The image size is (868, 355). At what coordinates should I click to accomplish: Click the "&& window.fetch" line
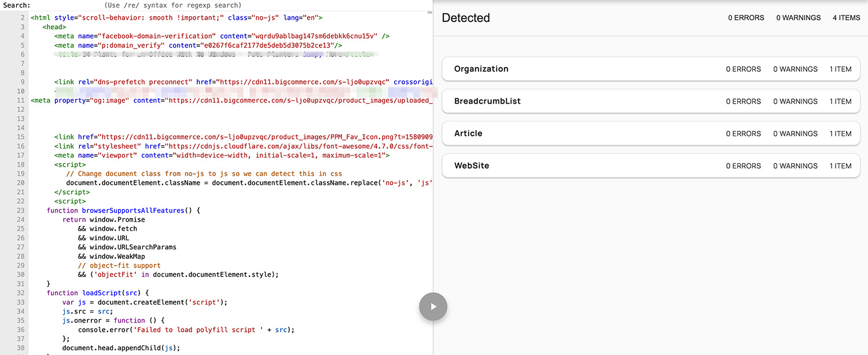pyautogui.click(x=108, y=229)
